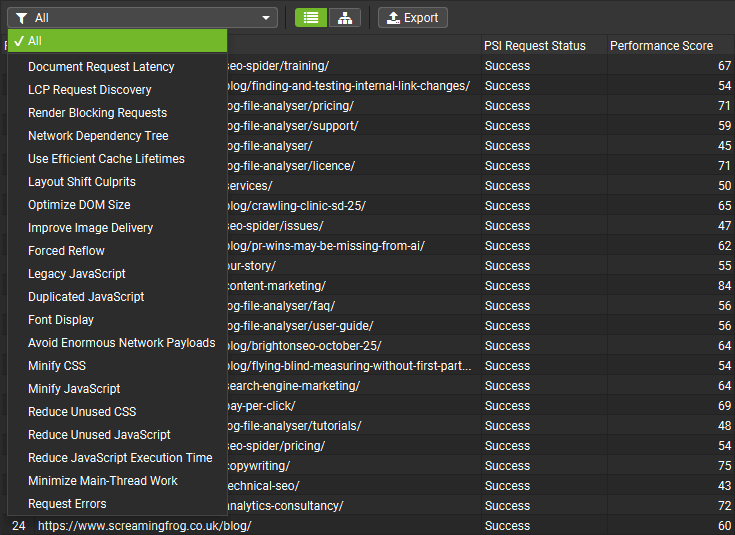Click performance score 67 cell
The width and height of the screenshot is (735, 535).
(671, 66)
